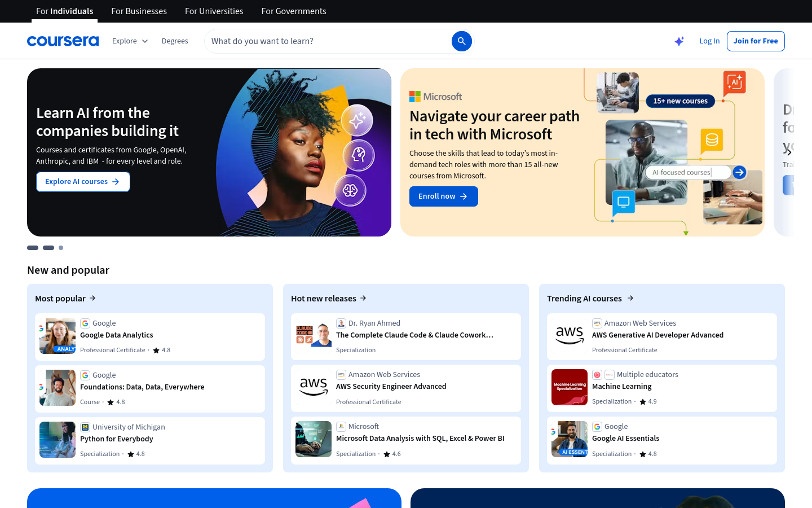Switch to For Individuals tab
This screenshot has width=812, height=508.
click(65, 11)
